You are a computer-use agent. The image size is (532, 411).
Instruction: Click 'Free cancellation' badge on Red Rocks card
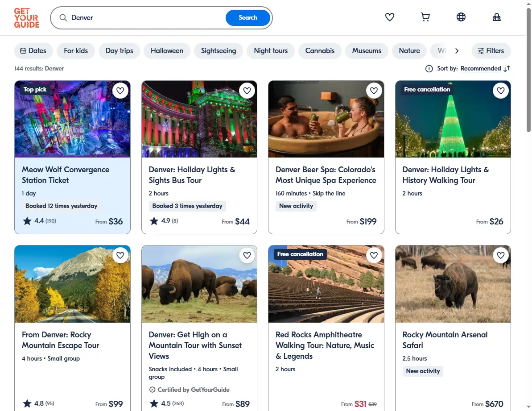pyautogui.click(x=300, y=254)
